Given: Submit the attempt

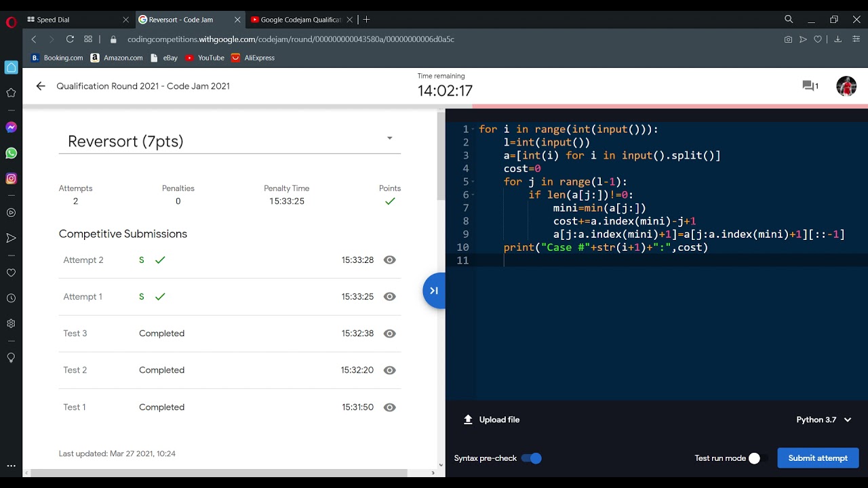Looking at the screenshot, I should 818,458.
